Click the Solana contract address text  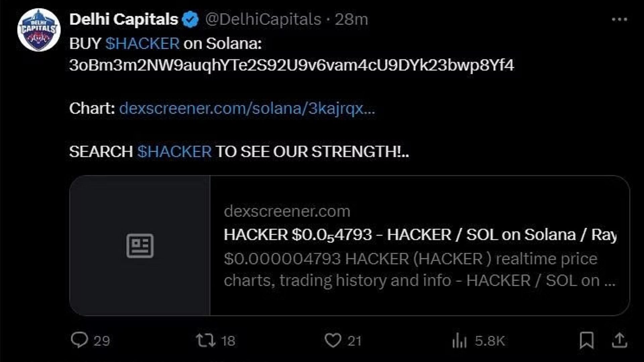tap(291, 65)
